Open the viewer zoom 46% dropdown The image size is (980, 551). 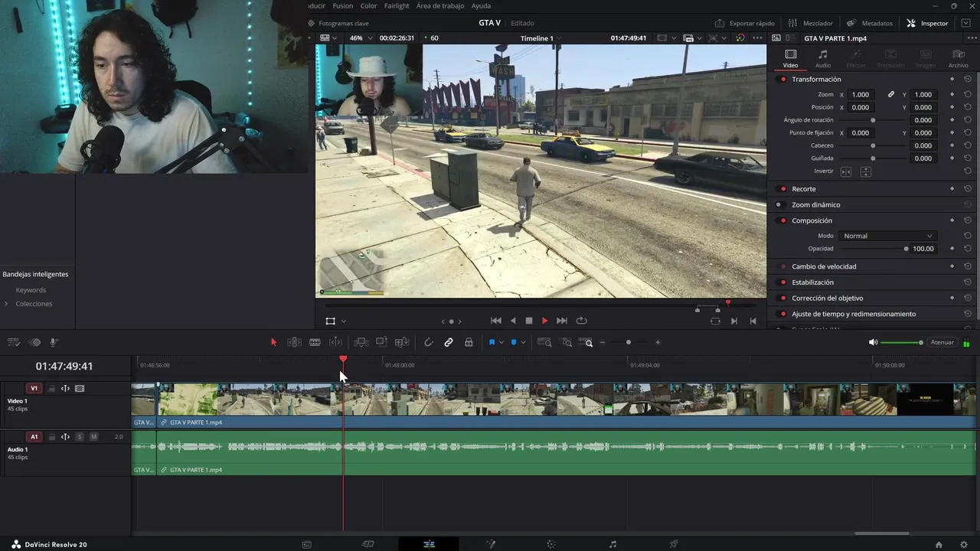pos(361,38)
